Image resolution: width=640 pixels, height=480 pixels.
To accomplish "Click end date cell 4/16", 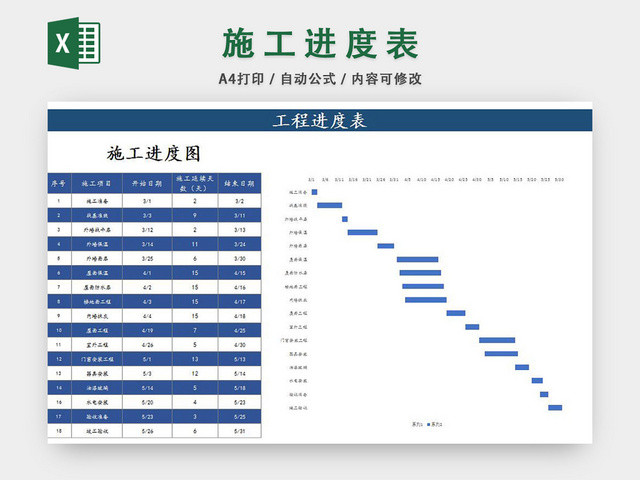I will pyautogui.click(x=240, y=287).
